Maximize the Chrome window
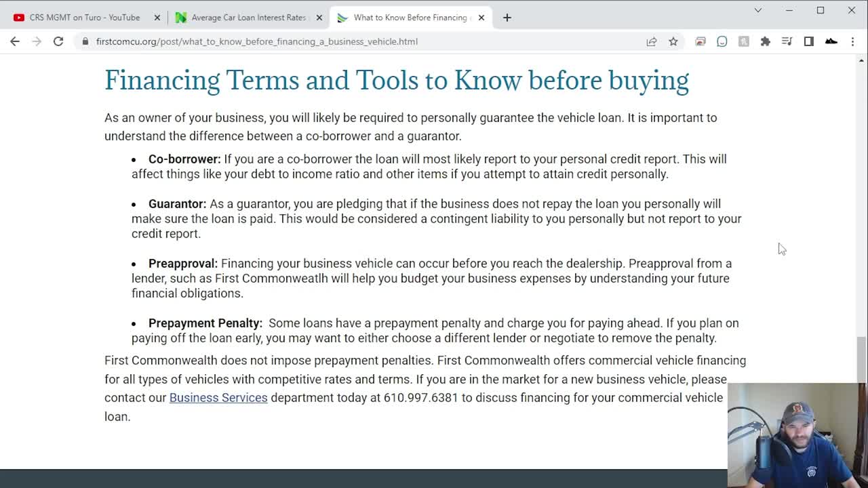The image size is (868, 488). tap(821, 10)
